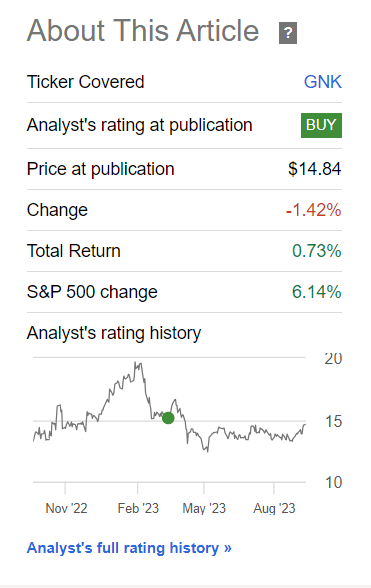Click the chart price peak near 20
371x588 pixels.
[138, 363]
